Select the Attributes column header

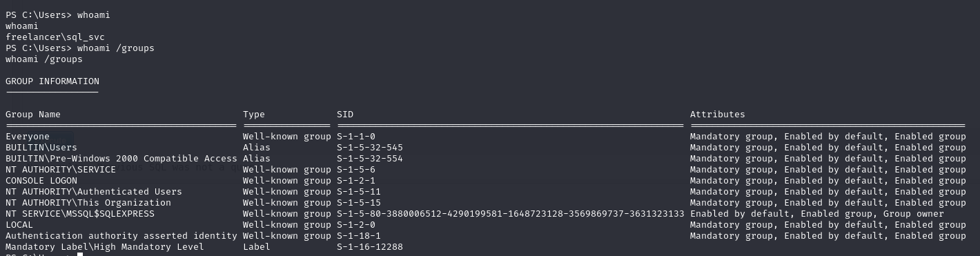pyautogui.click(x=718, y=115)
